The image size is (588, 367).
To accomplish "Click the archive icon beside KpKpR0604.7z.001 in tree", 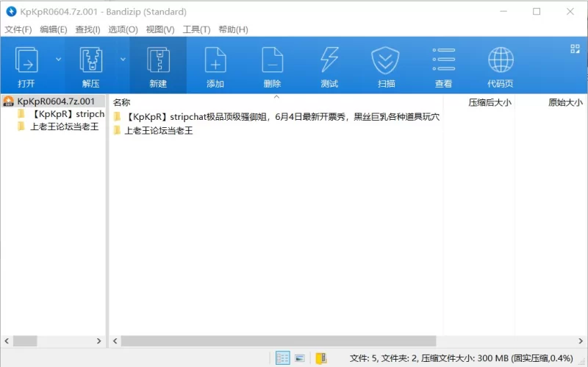I will pyautogui.click(x=9, y=101).
